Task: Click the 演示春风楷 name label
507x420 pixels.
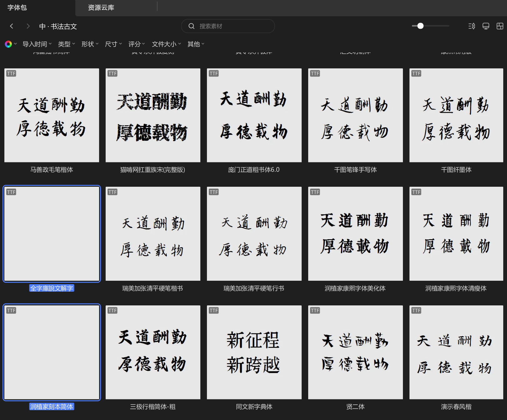Action: [456, 407]
